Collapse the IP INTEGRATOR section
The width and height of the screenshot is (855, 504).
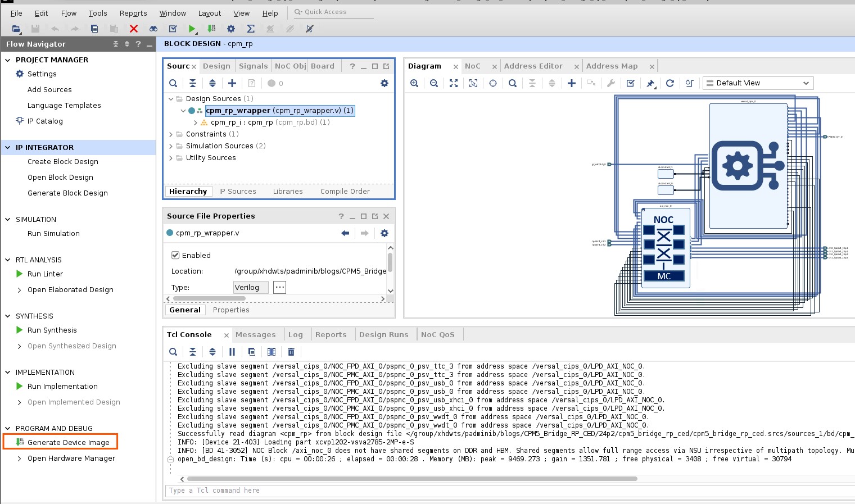click(x=8, y=148)
